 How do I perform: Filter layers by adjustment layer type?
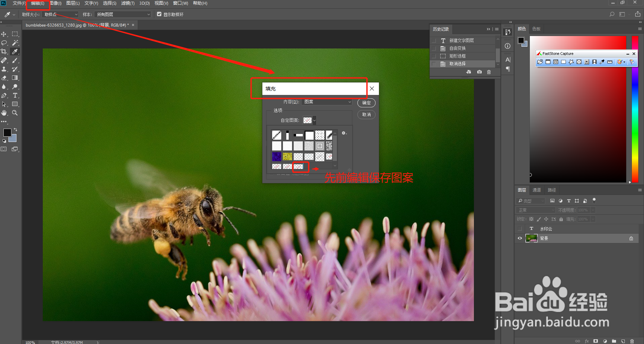coord(560,201)
